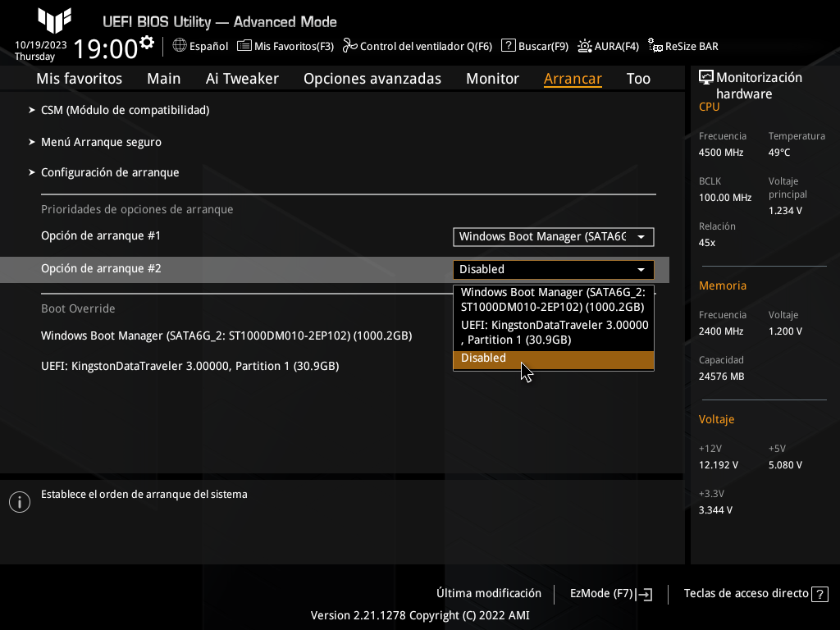Open the Q-Fan ventilator control icon

tap(350, 46)
